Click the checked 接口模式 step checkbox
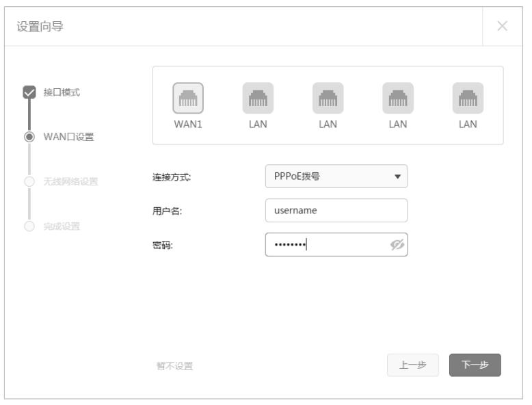 pyautogui.click(x=29, y=92)
